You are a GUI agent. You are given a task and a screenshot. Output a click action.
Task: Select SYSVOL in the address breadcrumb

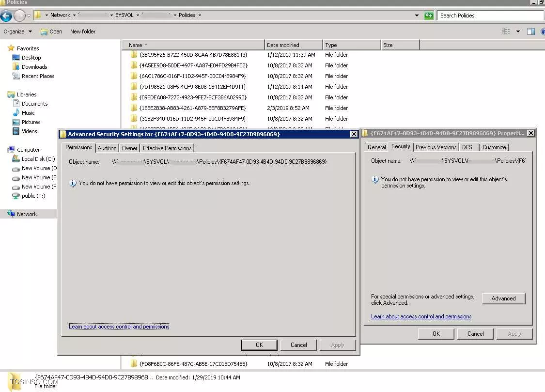[125, 16]
